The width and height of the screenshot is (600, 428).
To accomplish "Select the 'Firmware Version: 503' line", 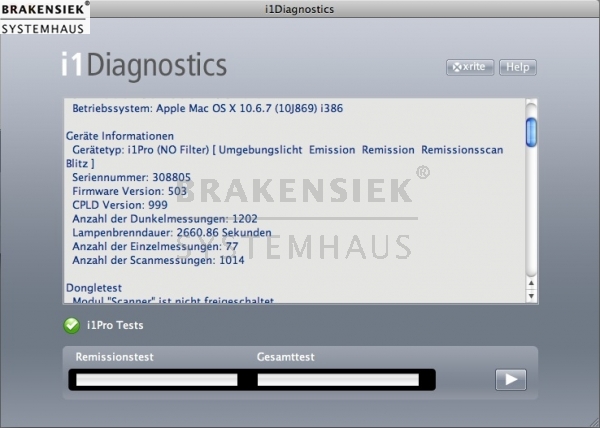I will (129, 191).
